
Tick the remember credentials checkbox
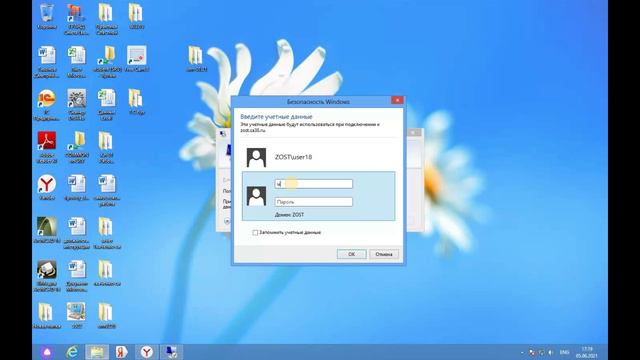pos(255,233)
